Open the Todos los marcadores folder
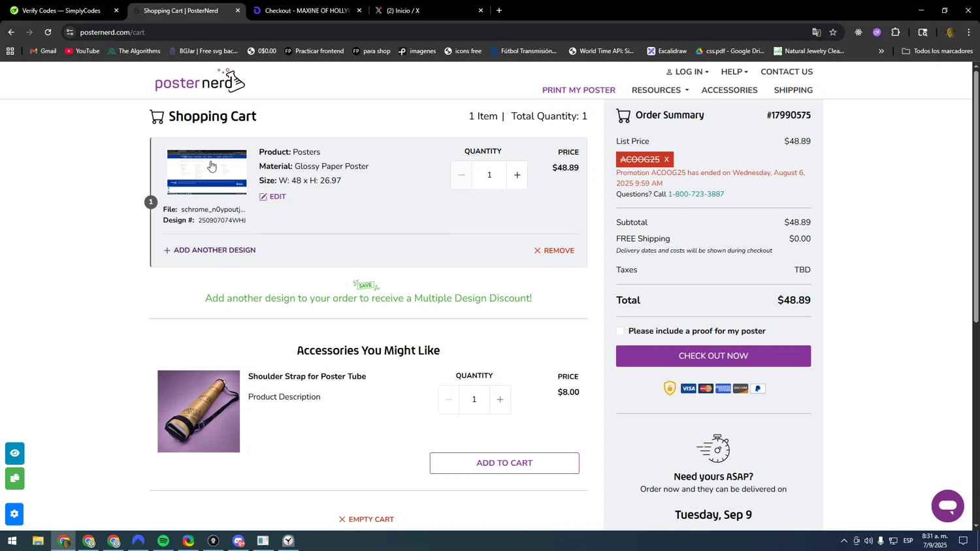980x551 pixels. tap(937, 51)
